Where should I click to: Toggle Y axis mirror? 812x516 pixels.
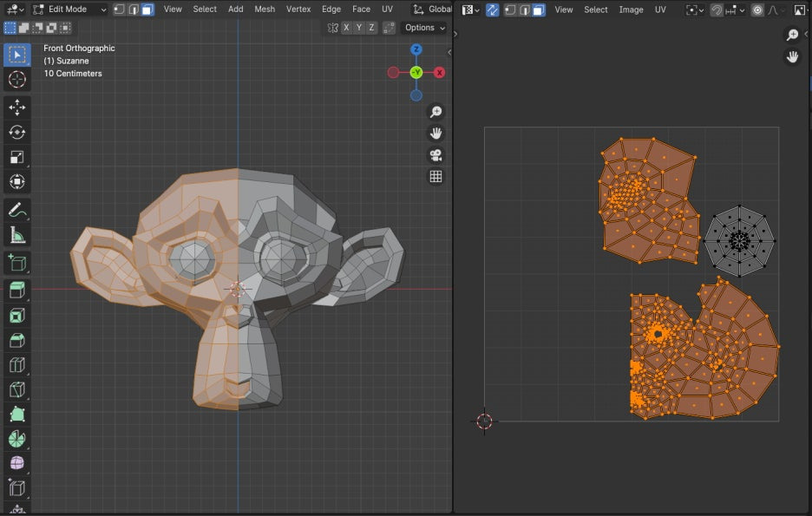(359, 28)
